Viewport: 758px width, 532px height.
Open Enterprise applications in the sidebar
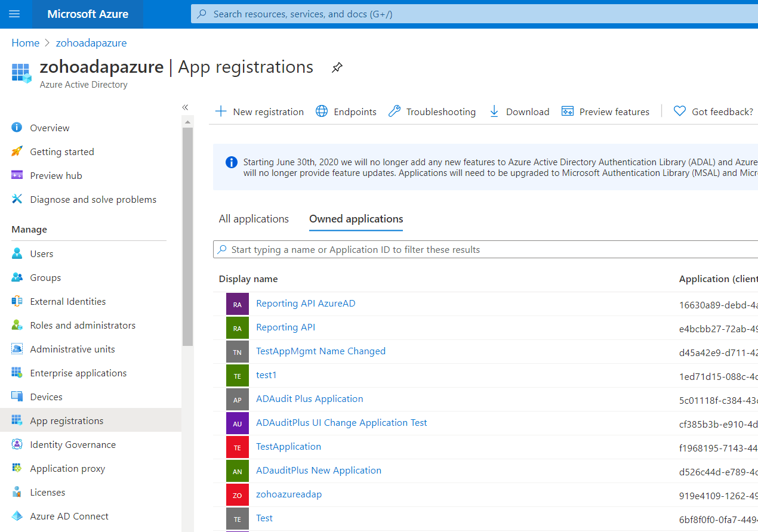coord(78,373)
